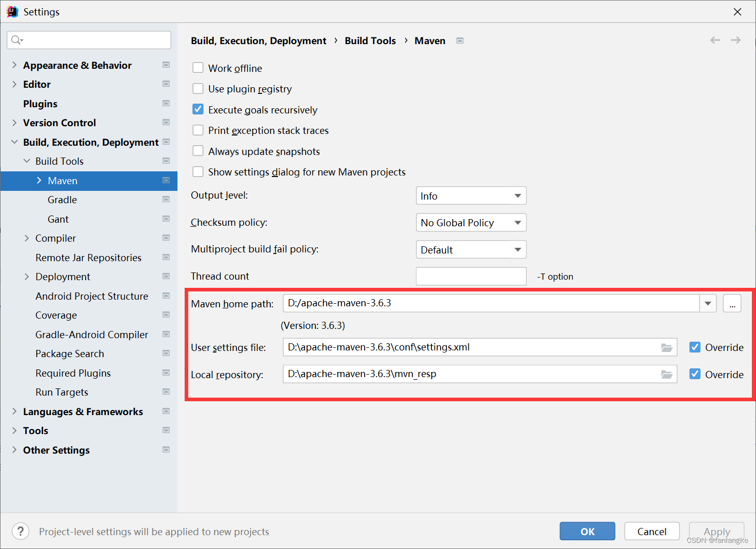756x549 pixels.
Task: Click the search magnifier icon
Action: point(16,40)
